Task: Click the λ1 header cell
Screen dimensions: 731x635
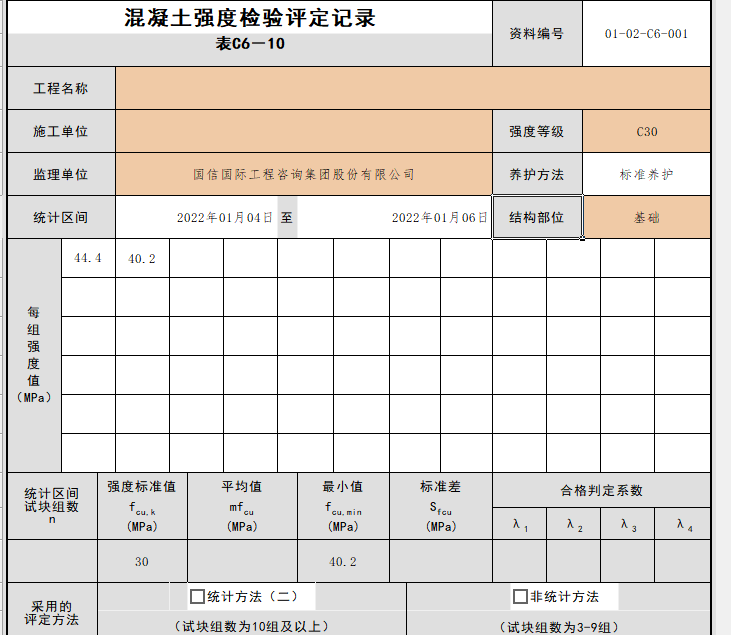Action: 520,524
